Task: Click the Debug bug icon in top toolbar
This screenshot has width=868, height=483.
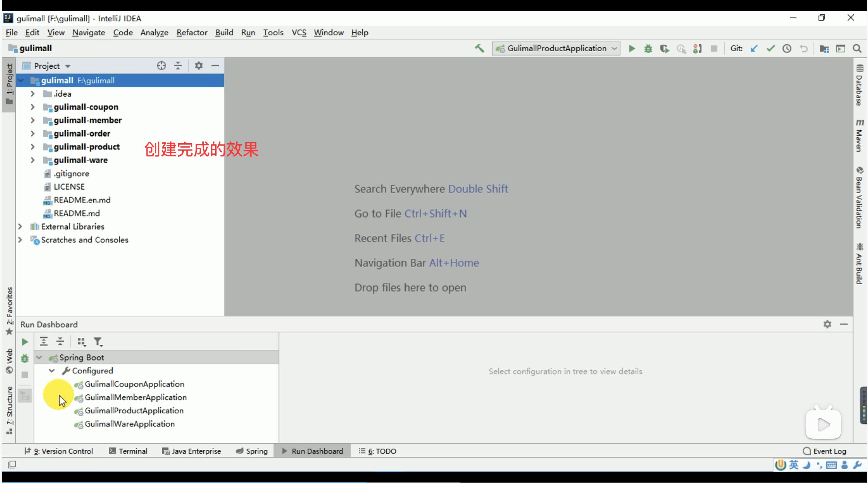Action: pos(648,48)
